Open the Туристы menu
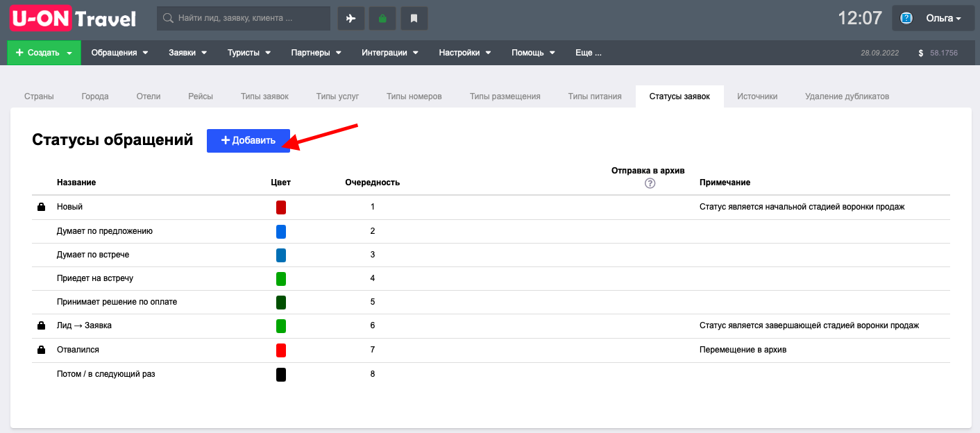Viewport: 980px width, 433px height. (249, 53)
